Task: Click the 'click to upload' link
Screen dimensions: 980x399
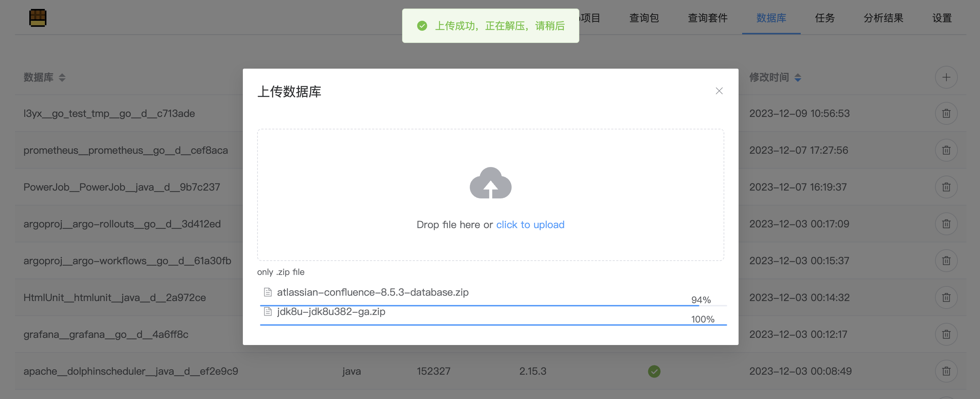Action: (x=530, y=225)
